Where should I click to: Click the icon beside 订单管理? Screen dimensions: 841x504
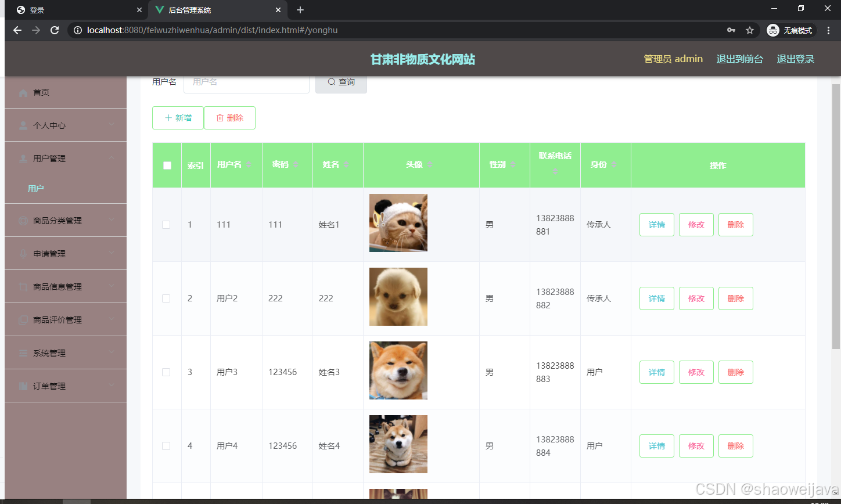pos(23,386)
